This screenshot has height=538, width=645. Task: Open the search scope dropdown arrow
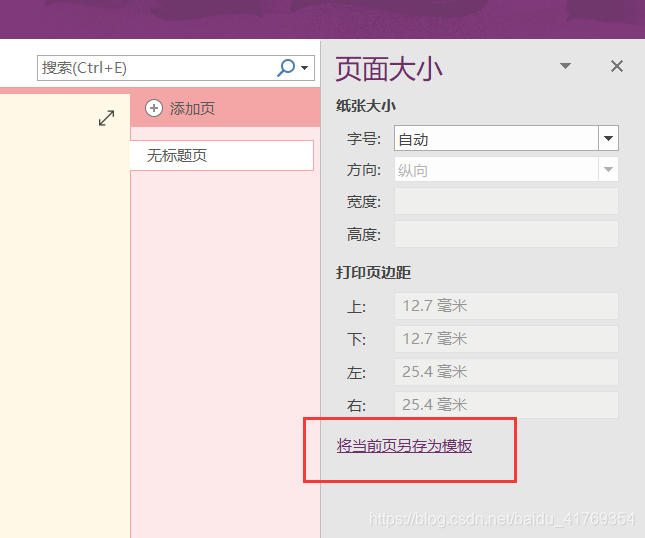tap(305, 68)
